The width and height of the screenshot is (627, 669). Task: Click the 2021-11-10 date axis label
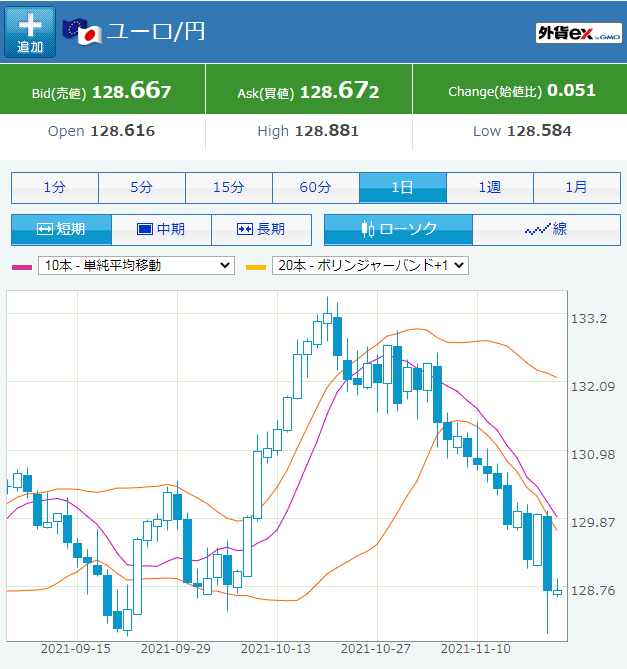476,649
